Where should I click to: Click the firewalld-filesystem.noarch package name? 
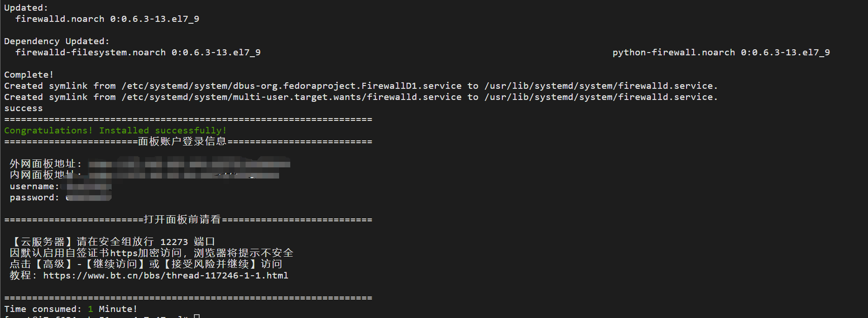pyautogui.click(x=90, y=53)
